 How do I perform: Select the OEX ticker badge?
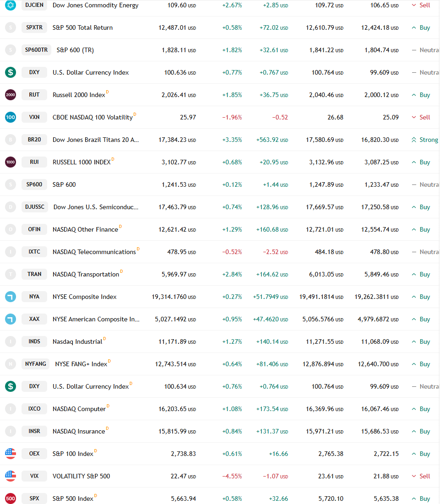[34, 454]
